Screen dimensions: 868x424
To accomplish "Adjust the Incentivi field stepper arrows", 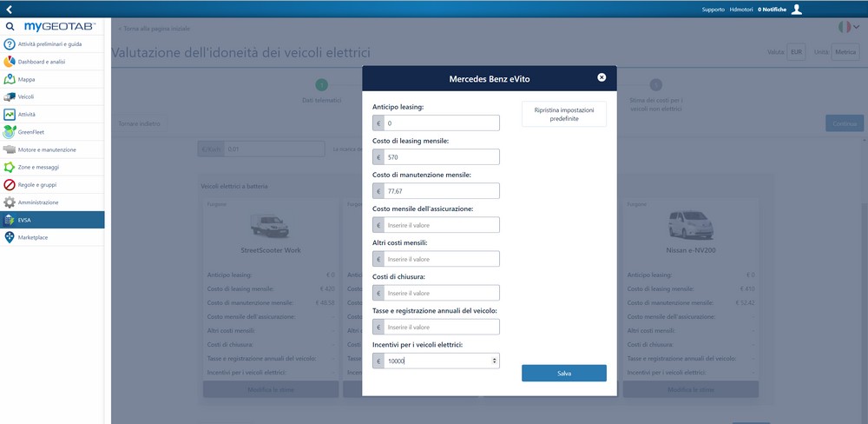I will 494,361.
